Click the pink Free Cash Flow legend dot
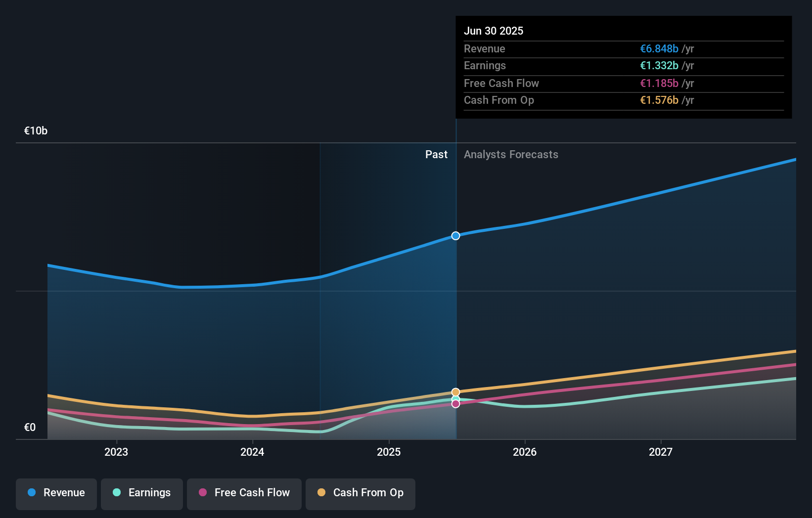This screenshot has width=812, height=518. click(203, 493)
